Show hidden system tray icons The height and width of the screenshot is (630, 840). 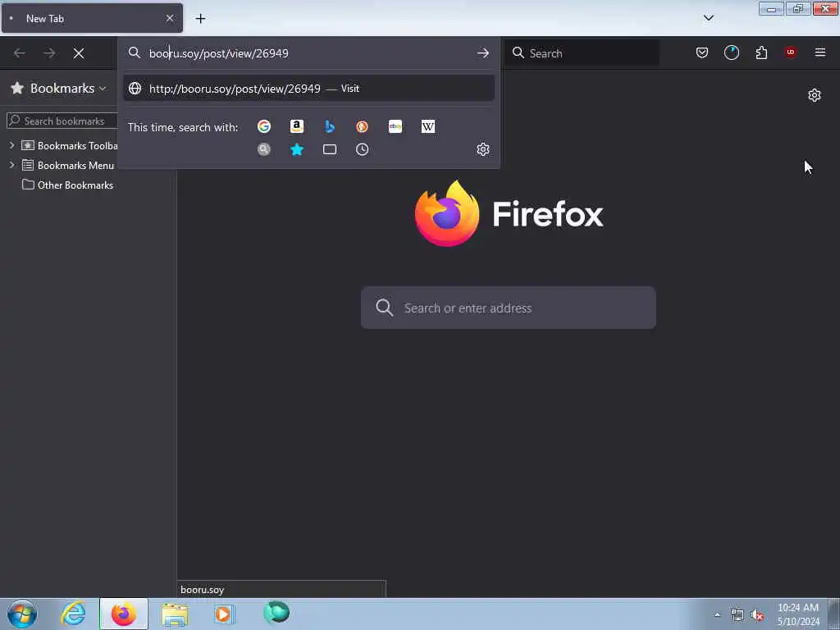pyautogui.click(x=717, y=614)
